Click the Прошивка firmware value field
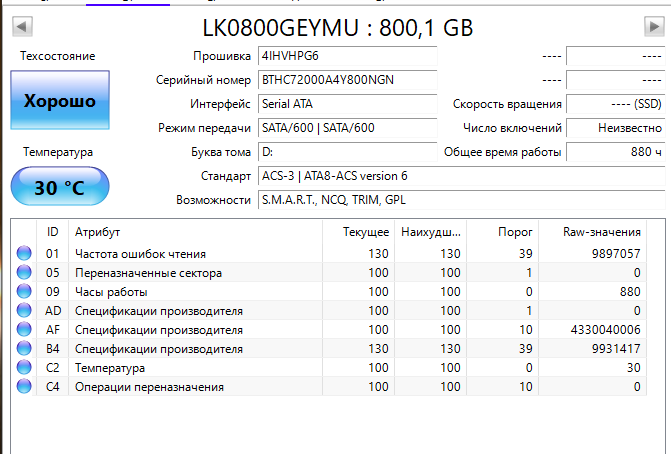671x454 pixels. tap(332, 55)
